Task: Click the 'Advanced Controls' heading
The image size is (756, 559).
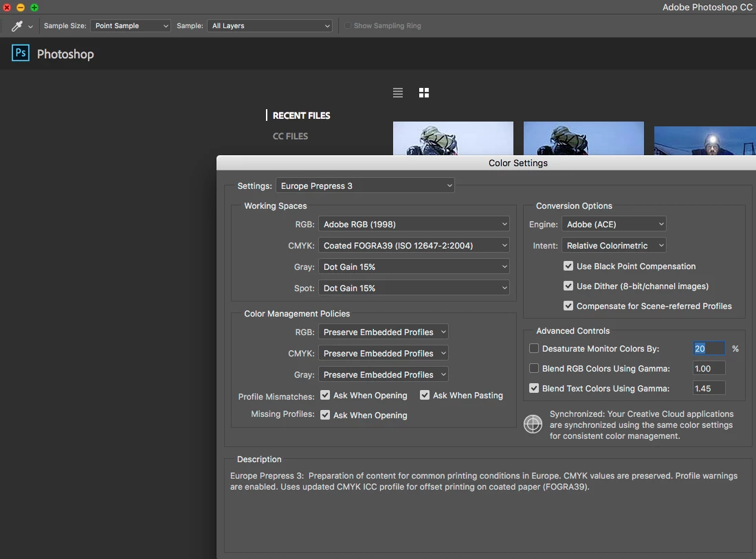Action: pyautogui.click(x=572, y=331)
